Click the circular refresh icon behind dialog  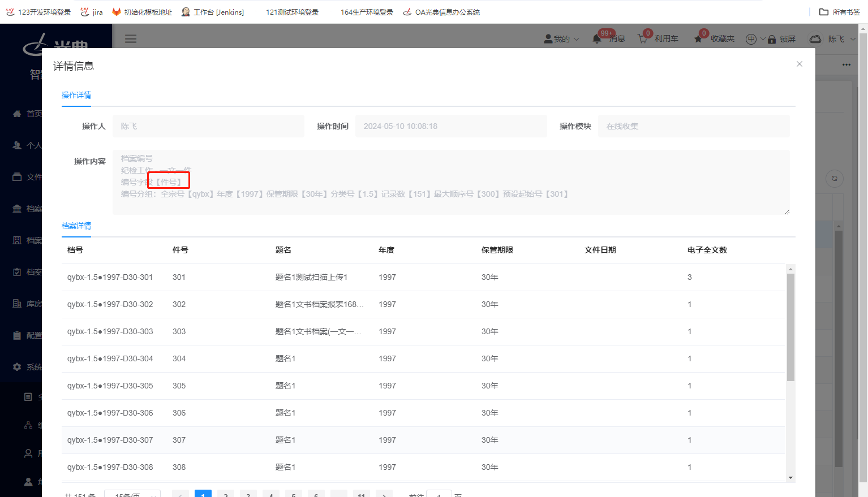tap(835, 179)
